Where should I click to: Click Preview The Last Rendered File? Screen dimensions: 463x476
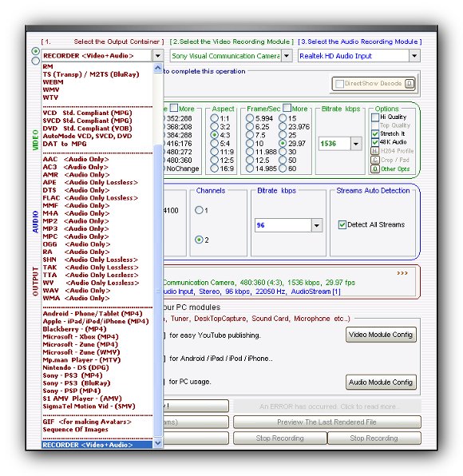tap(326, 422)
